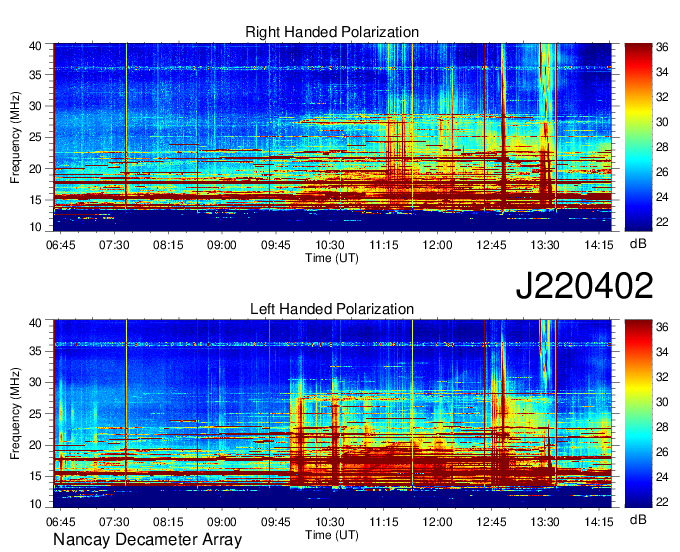Screen dimensions: 680x552
Task: Select the 06:45 time tick of the Right Handed plot
Action: [x=60, y=245]
